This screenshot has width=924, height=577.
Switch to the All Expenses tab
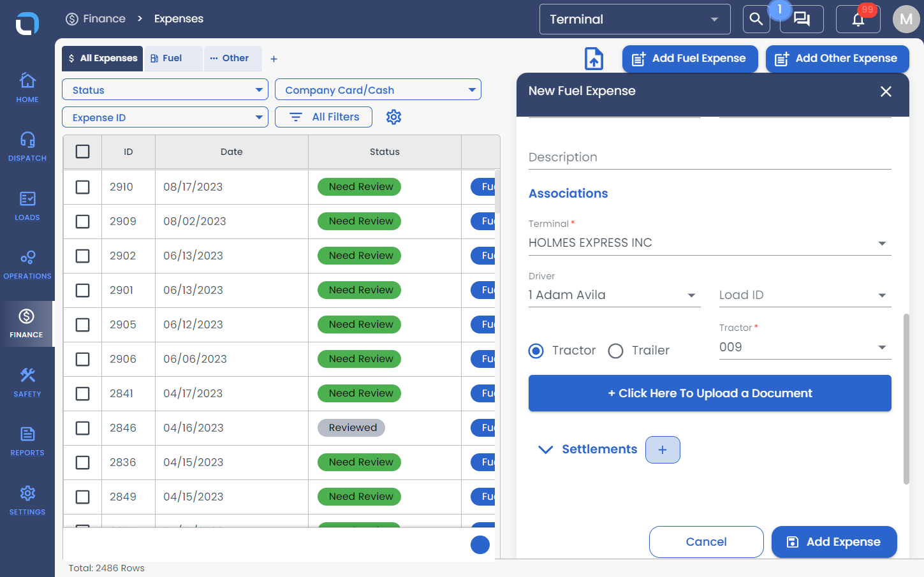[x=103, y=59]
